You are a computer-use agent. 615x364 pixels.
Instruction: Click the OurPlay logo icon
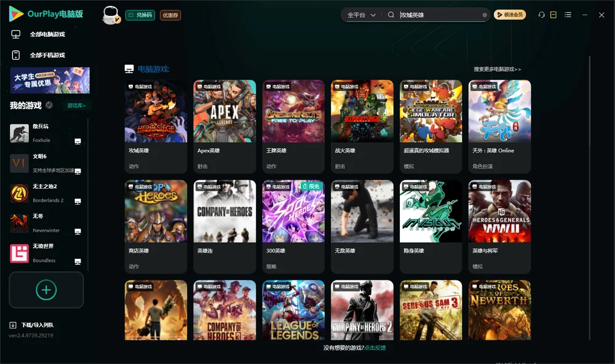tap(16, 14)
